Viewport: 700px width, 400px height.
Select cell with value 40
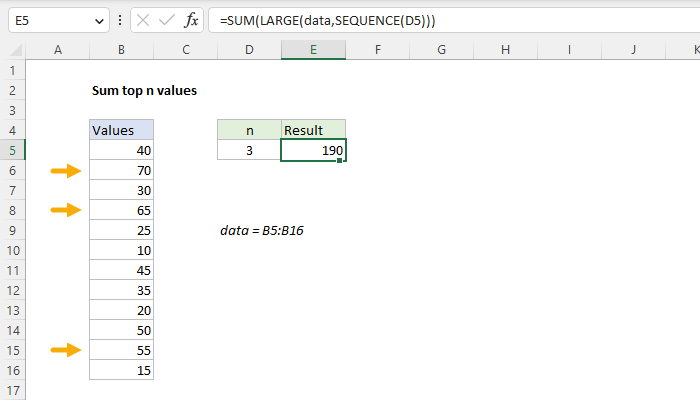(121, 150)
